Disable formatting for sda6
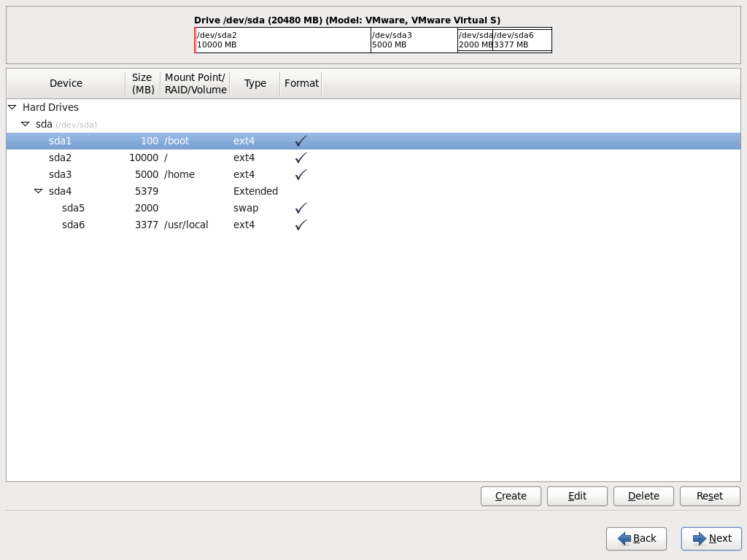Viewport: 747px width, 560px height. (x=300, y=225)
